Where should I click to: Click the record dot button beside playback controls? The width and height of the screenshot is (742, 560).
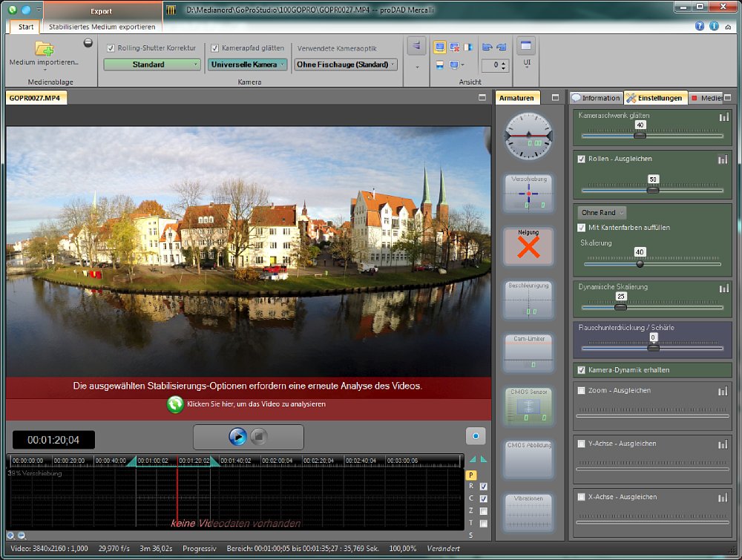pos(476,436)
